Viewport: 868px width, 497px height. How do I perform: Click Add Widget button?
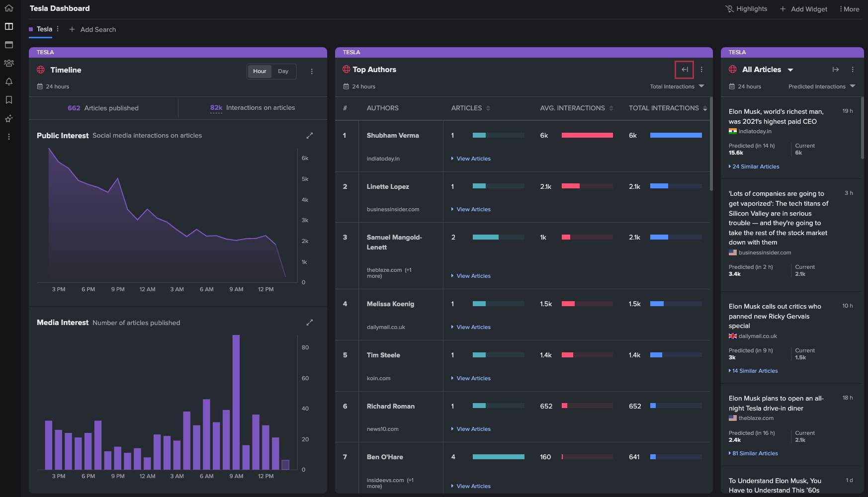click(803, 9)
